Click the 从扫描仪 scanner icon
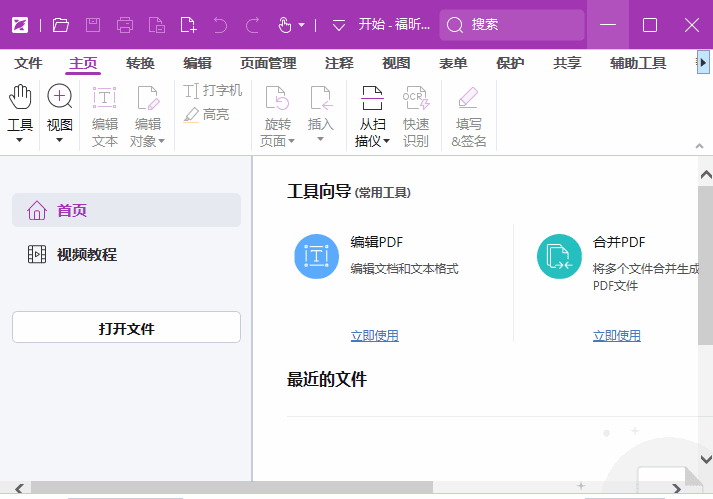713x499 pixels. pyautogui.click(x=372, y=98)
